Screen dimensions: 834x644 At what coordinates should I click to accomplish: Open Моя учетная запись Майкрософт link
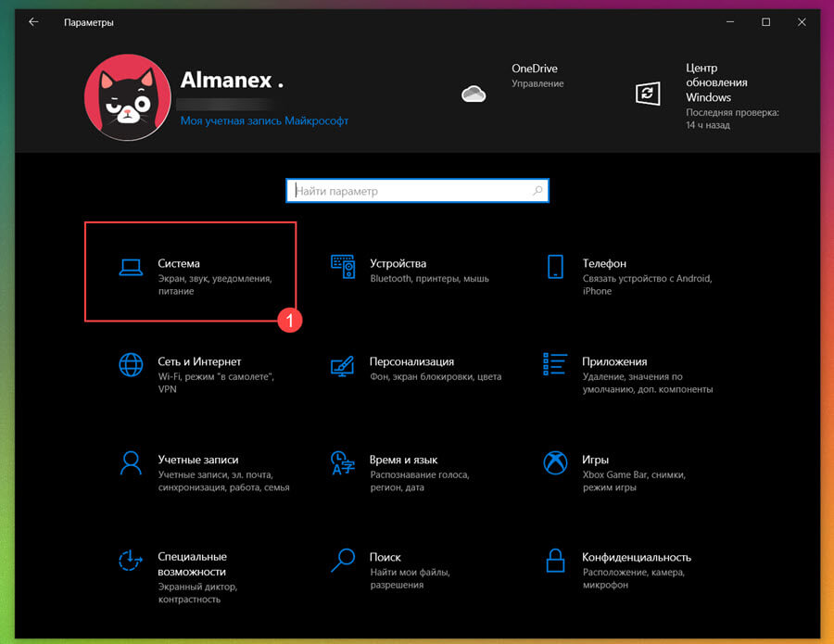click(264, 120)
